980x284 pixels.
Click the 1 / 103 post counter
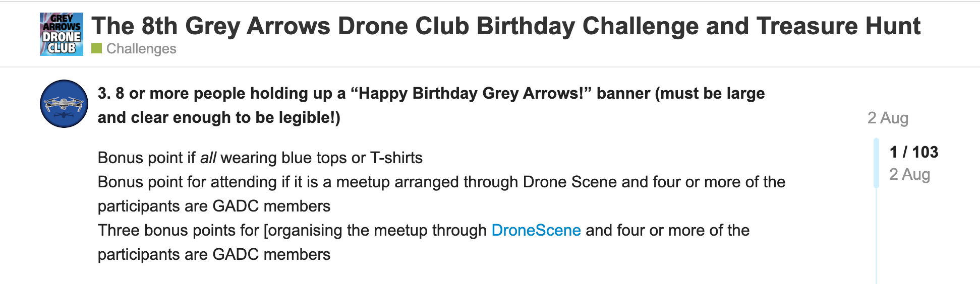point(913,152)
